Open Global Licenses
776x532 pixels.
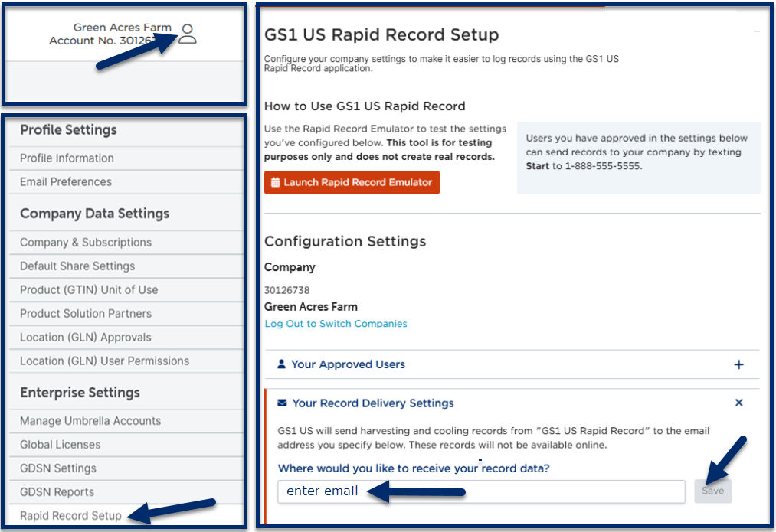(x=61, y=445)
